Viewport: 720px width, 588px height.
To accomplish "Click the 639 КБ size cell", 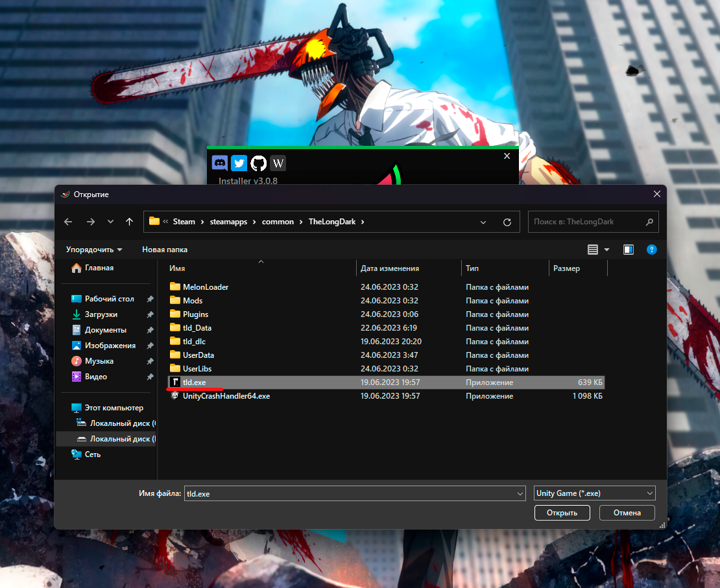I will 590,382.
